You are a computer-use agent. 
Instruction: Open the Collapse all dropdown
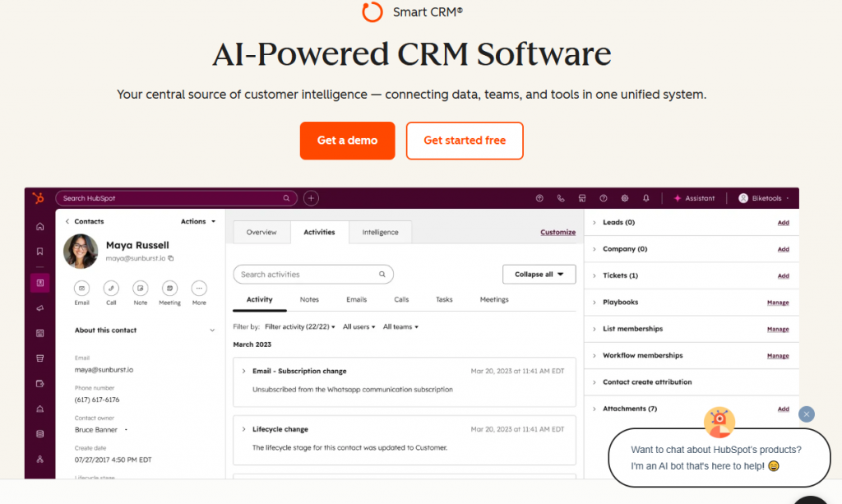click(x=539, y=275)
